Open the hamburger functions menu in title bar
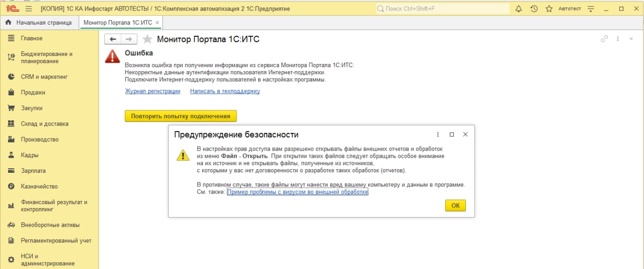The width and height of the screenshot is (644, 269). click(28, 9)
